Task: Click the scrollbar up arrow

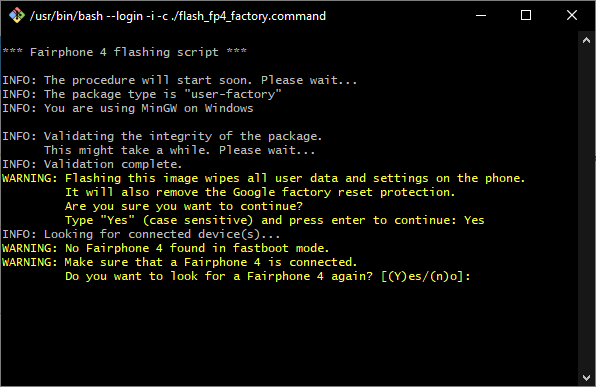Action: click(586, 40)
